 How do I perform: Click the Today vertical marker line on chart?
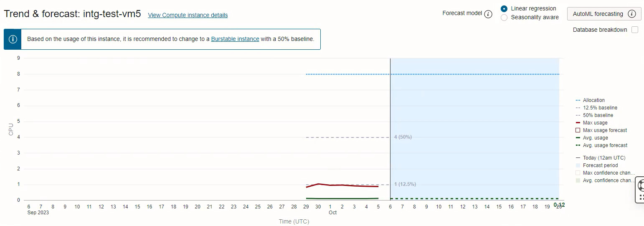[390, 104]
